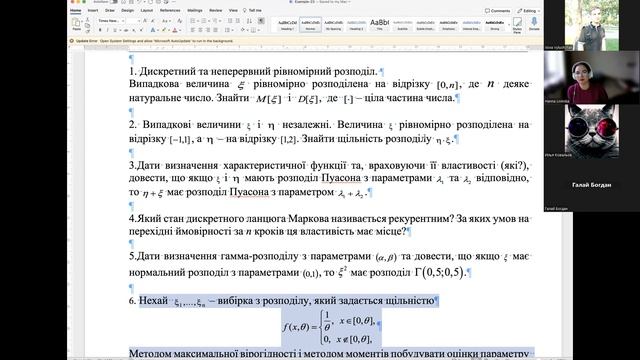Center text using the alignment icon
The image size is (640, 360).
(x=200, y=30)
